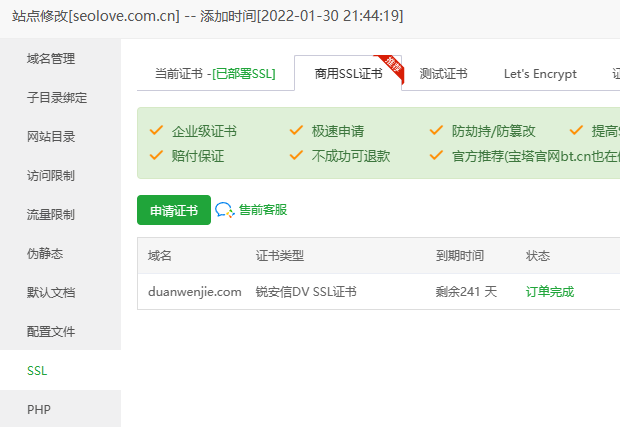Viewport: 620px width, 427px height.
Task: Click the checkmark beside 官方推荐
Action: [436, 155]
